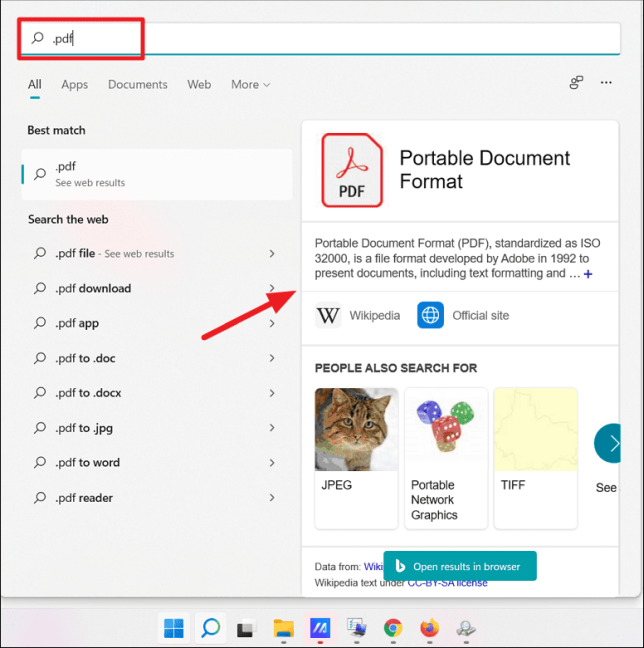The height and width of the screenshot is (648, 644).
Task: Click the PDF file logo image
Action: 352,170
